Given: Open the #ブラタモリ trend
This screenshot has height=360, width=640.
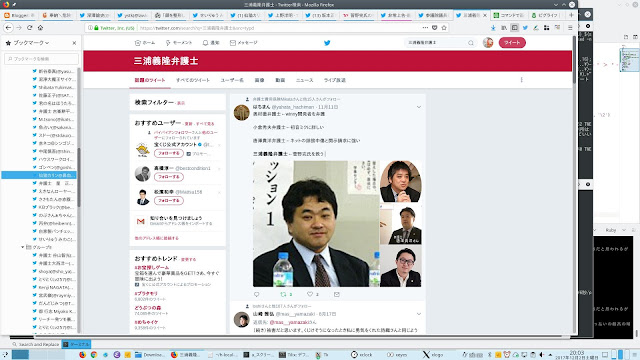Looking at the screenshot, I should [x=146, y=293].
